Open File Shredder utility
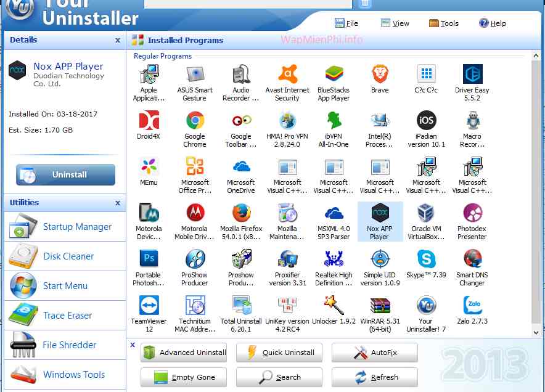 pos(65,345)
